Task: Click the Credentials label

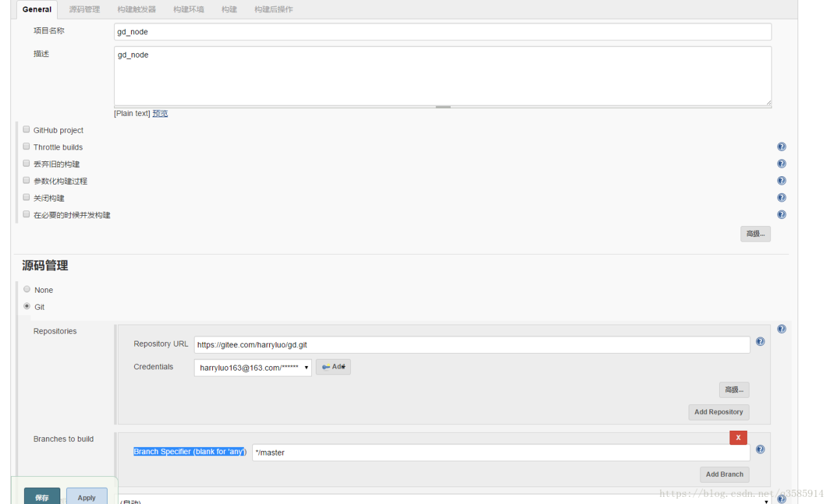Action: click(154, 367)
